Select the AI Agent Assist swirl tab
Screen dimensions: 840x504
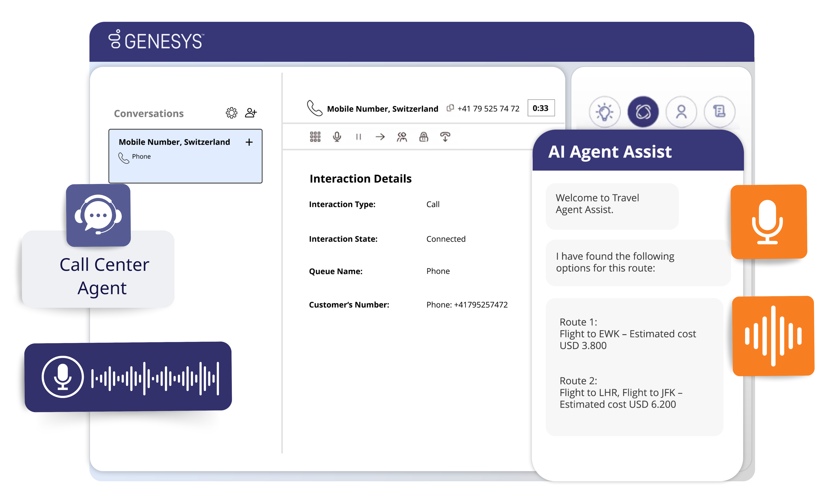643,112
